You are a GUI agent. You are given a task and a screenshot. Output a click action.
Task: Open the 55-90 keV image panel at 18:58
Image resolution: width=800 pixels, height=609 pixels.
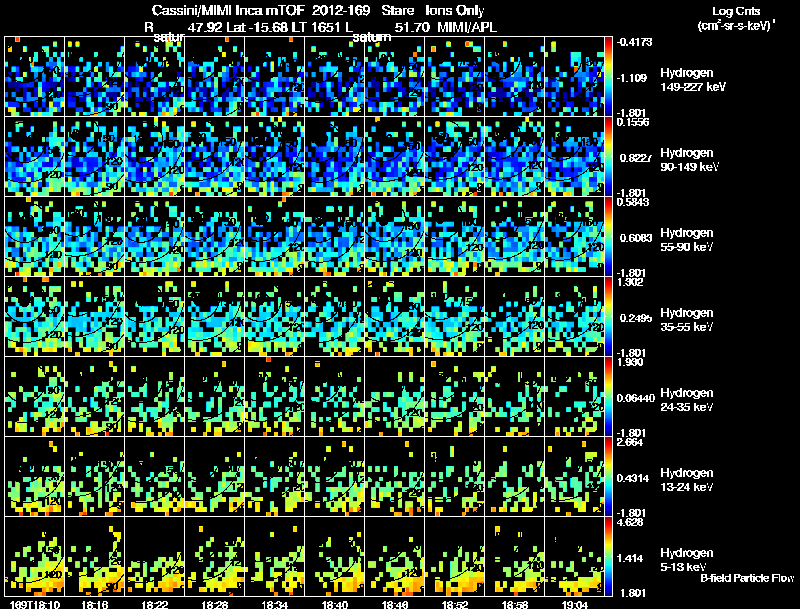point(514,237)
